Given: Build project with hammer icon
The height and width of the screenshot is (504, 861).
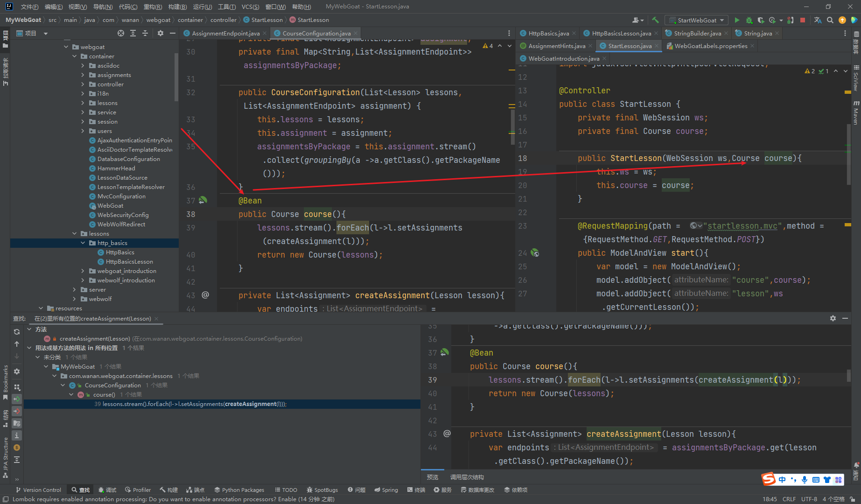Looking at the screenshot, I should [x=656, y=20].
